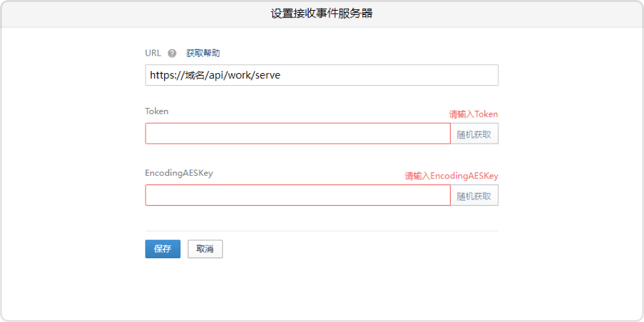Click the 设置接收事件服务器 dialog title

point(321,13)
